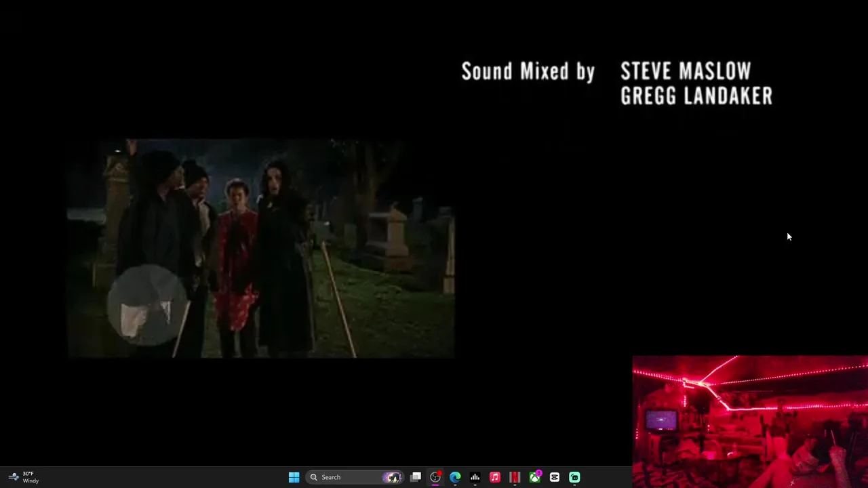Open CapCut from the taskbar
This screenshot has height=488, width=868.
pyautogui.click(x=555, y=477)
